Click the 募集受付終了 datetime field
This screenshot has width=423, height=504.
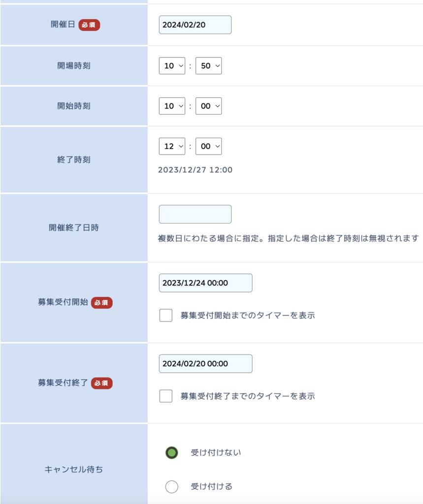pyautogui.click(x=205, y=364)
